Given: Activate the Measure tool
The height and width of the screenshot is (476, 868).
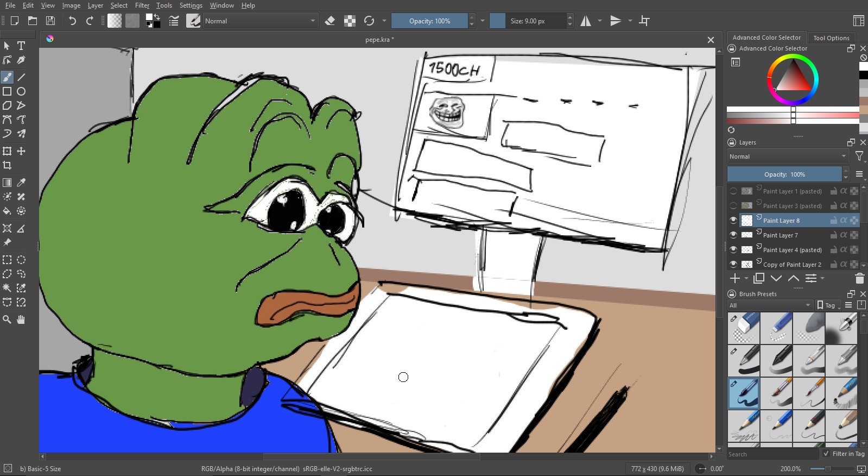Looking at the screenshot, I should click(21, 228).
